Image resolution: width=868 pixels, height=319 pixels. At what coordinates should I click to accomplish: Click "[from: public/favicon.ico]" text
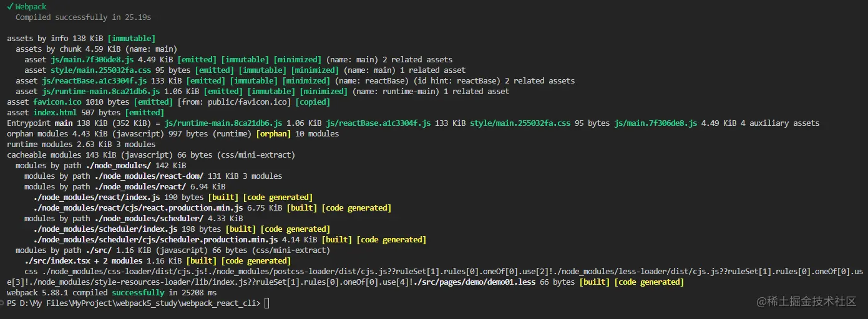234,102
